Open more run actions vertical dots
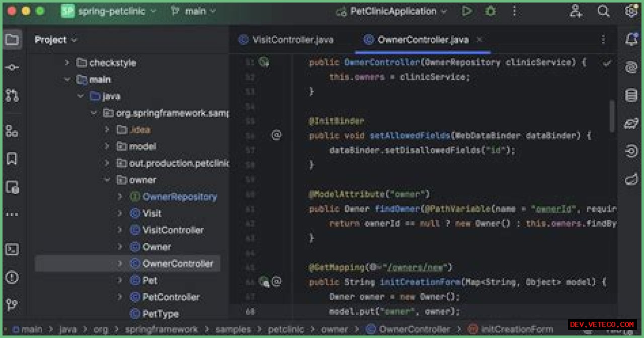 coord(514,11)
